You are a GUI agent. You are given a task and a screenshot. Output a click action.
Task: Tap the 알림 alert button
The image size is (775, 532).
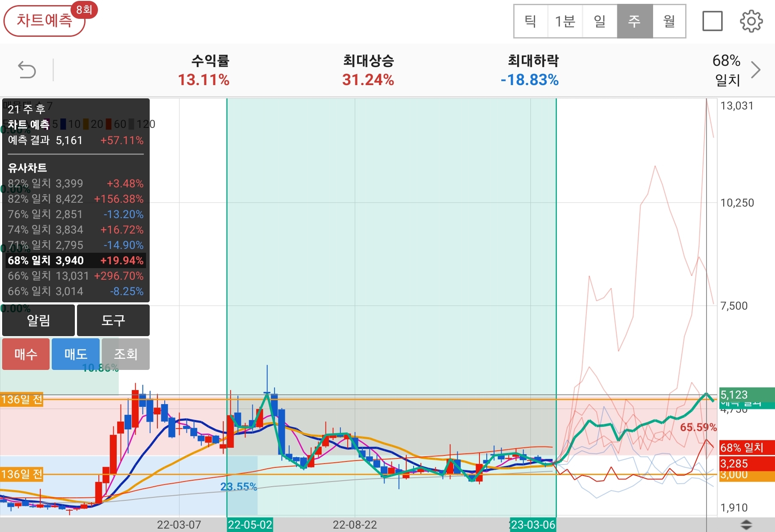pos(38,320)
